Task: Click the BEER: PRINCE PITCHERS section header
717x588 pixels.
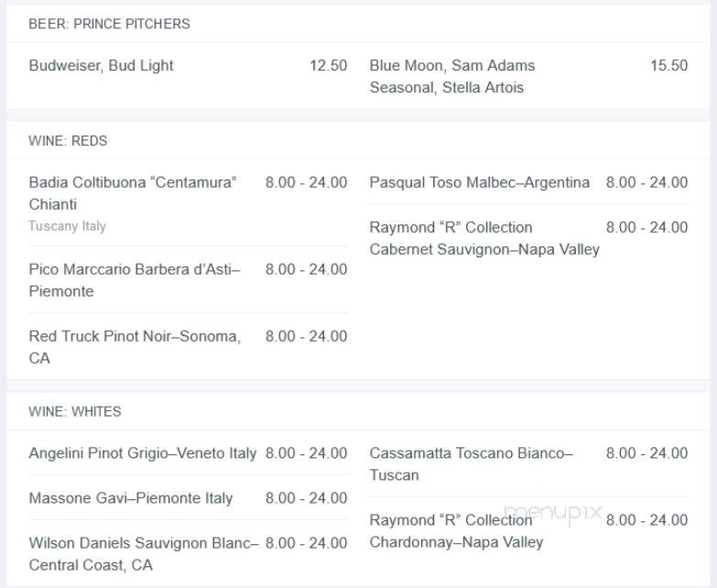Action: point(109,24)
